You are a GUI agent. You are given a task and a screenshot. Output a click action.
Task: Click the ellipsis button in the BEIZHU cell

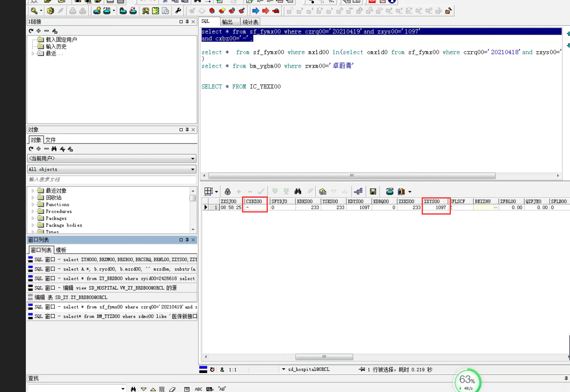[495, 207]
